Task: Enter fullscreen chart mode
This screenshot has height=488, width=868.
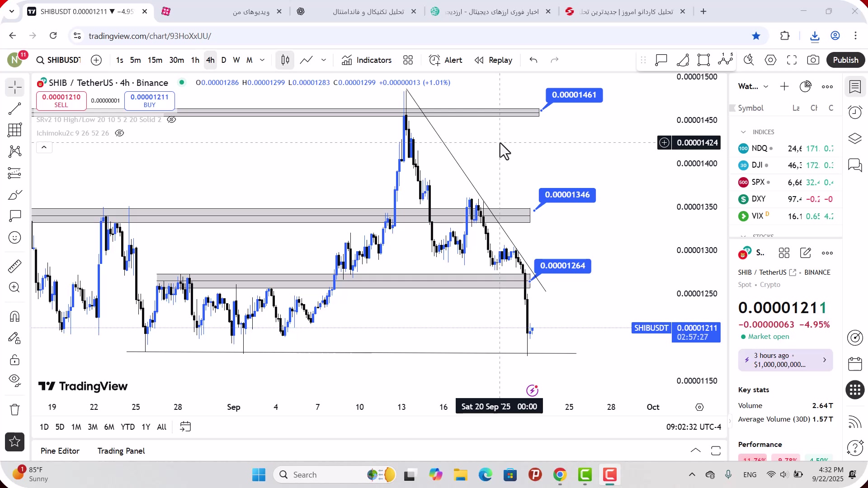Action: (792, 60)
